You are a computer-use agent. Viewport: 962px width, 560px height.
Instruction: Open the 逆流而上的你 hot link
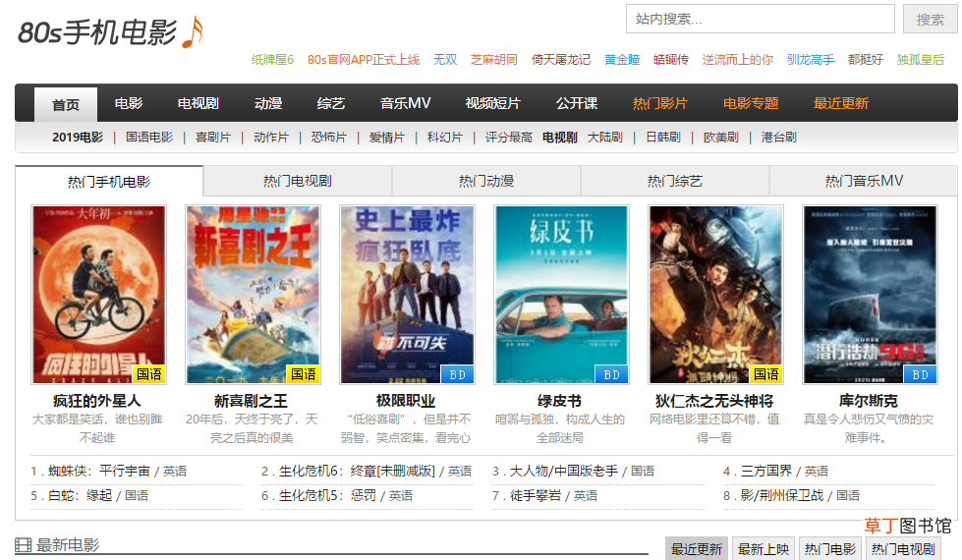pos(737,60)
